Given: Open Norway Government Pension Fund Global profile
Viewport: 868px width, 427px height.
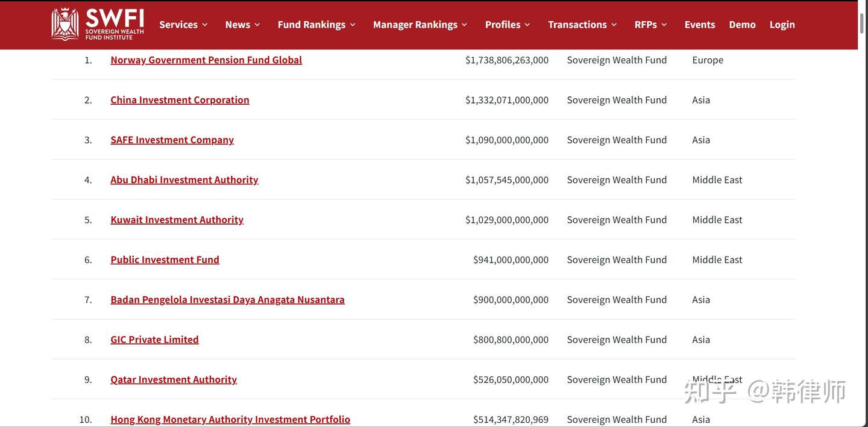Looking at the screenshot, I should click(x=206, y=60).
